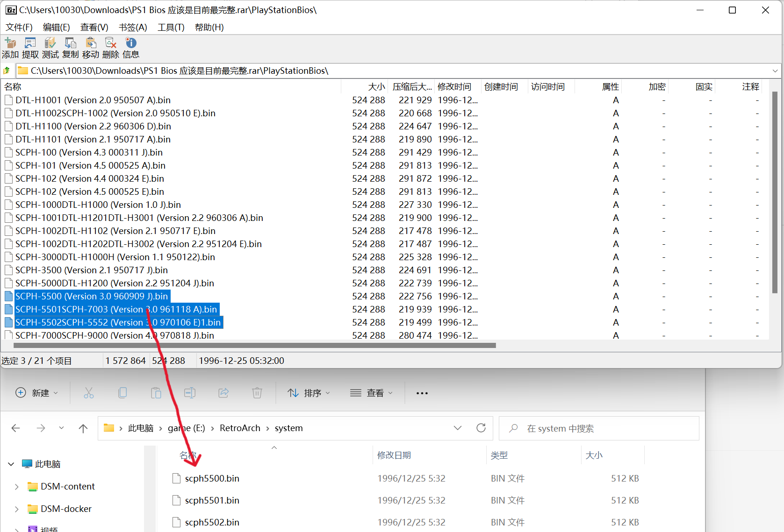Click the Info (信息) toolbar icon
Viewport: 784px width, 532px height.
click(x=131, y=43)
